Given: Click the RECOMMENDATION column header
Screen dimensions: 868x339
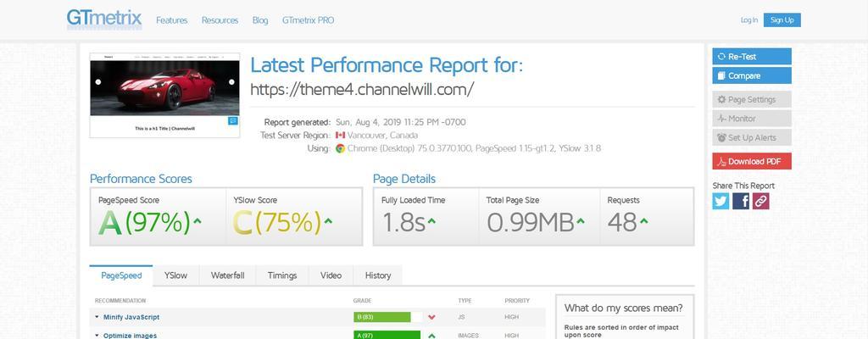Looking at the screenshot, I should tap(120, 301).
